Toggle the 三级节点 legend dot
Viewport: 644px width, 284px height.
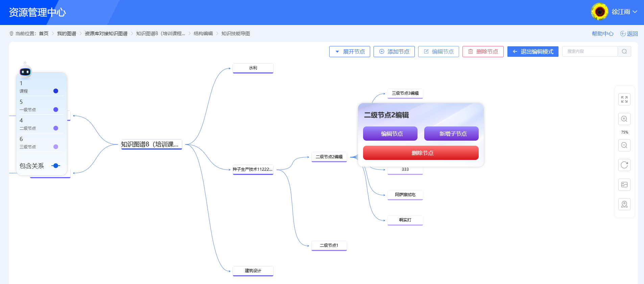pyautogui.click(x=56, y=147)
